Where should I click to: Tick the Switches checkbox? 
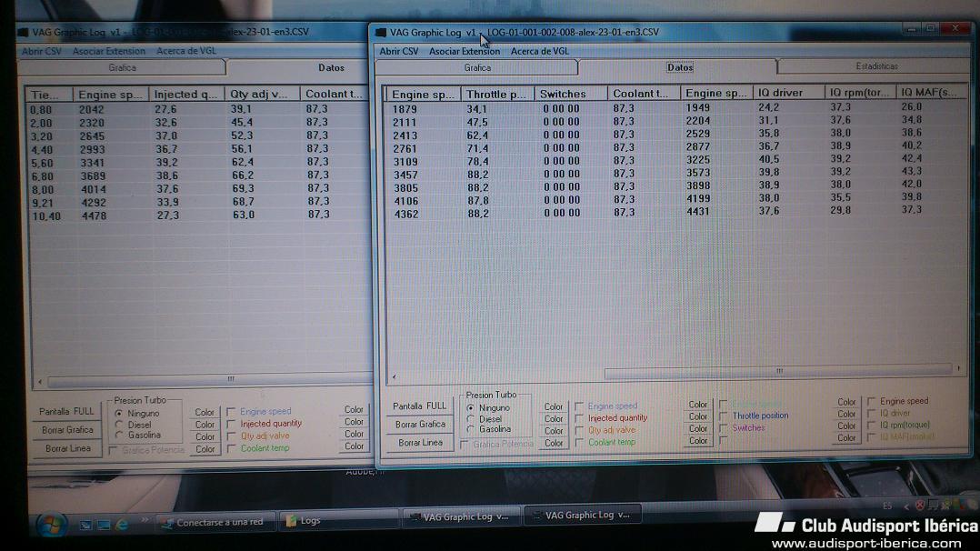tap(723, 427)
